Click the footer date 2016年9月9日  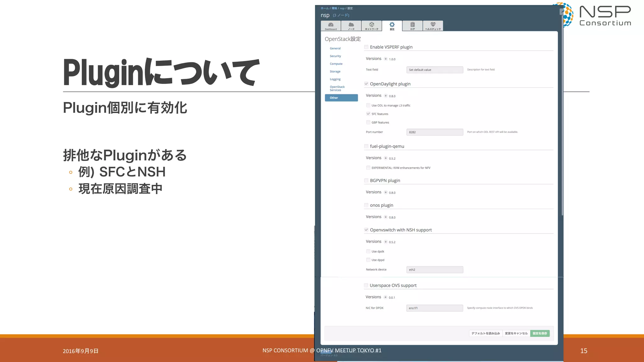(x=81, y=351)
